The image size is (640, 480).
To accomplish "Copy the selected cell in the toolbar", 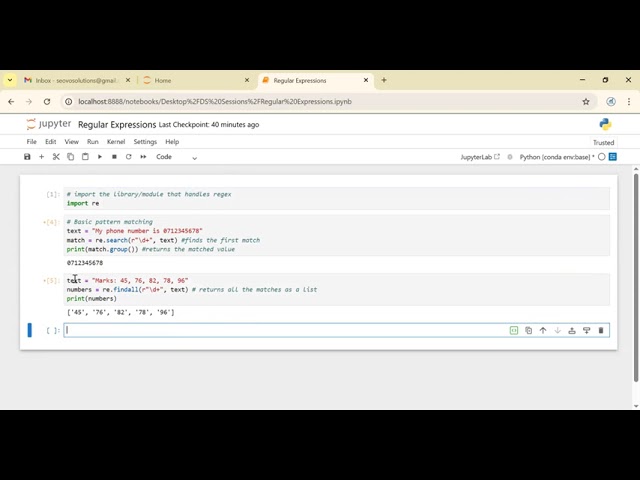I will [71, 157].
